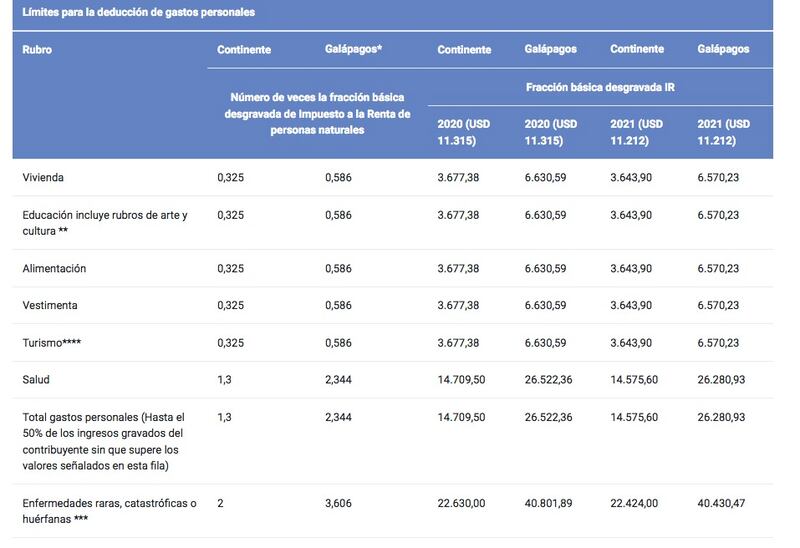Click the Rubro column header
Image resolution: width=800 pixels, height=548 pixels.
pos(37,49)
